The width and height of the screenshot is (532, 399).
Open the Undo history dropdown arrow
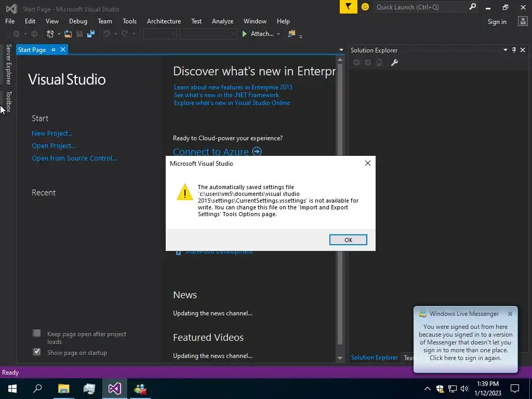pos(115,34)
